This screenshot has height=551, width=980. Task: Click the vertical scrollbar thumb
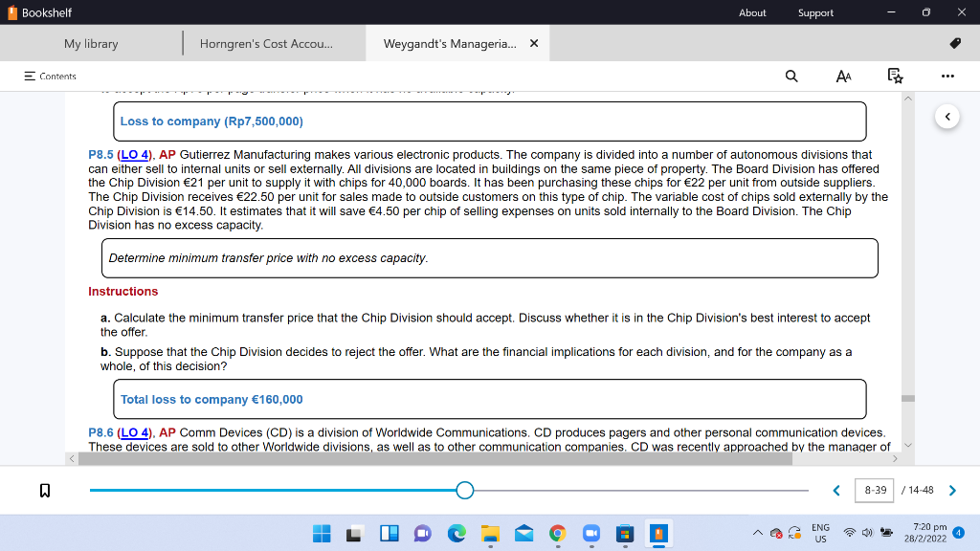908,398
